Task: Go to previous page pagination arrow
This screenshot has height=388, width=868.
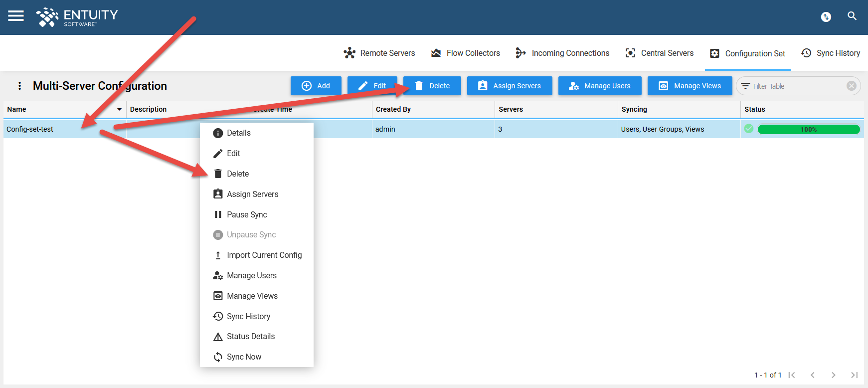Action: [x=813, y=375]
